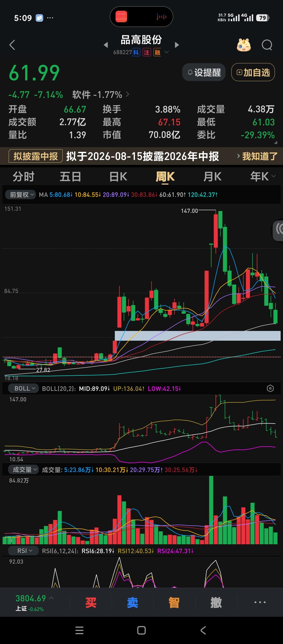Open BOLL indicator dropdown

click(23, 388)
